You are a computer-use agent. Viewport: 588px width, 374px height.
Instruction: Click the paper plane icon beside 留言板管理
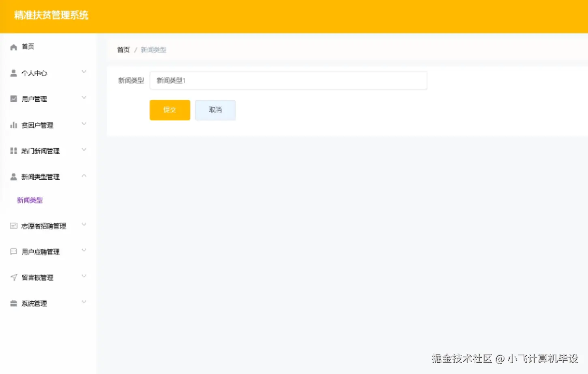[13, 278]
